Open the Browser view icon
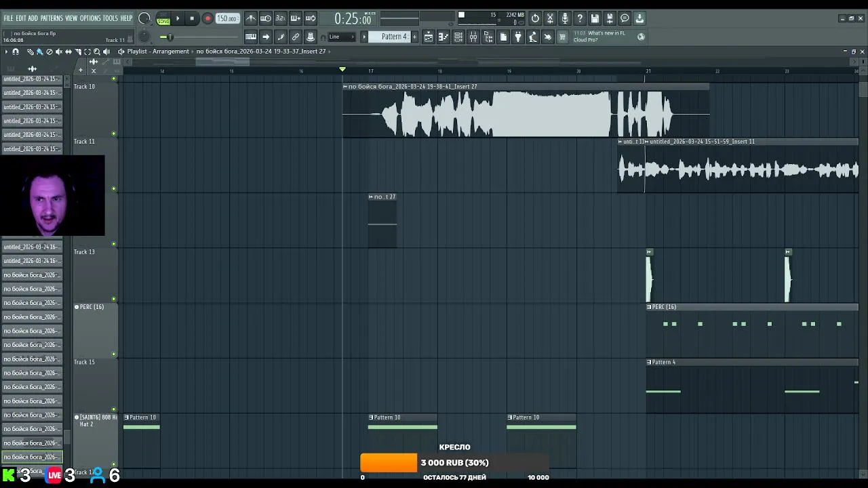This screenshot has height=488, width=868. pos(488,37)
